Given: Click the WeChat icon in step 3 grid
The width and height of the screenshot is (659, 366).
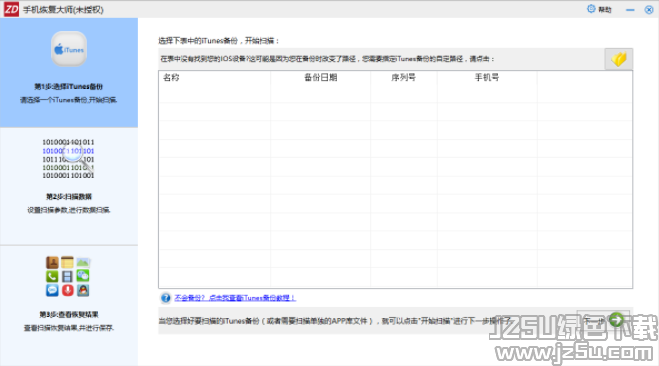Looking at the screenshot, I should pyautogui.click(x=83, y=276).
